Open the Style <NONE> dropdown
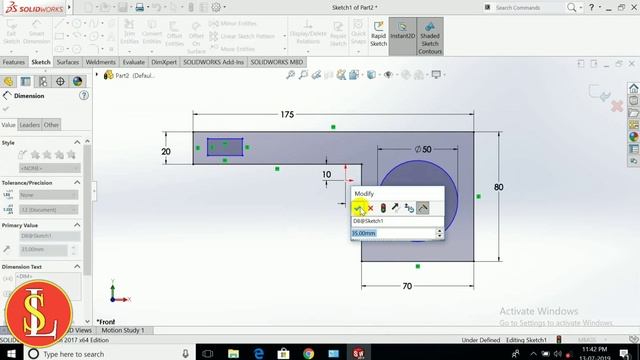Viewport: 640px width, 360px height. (x=49, y=168)
